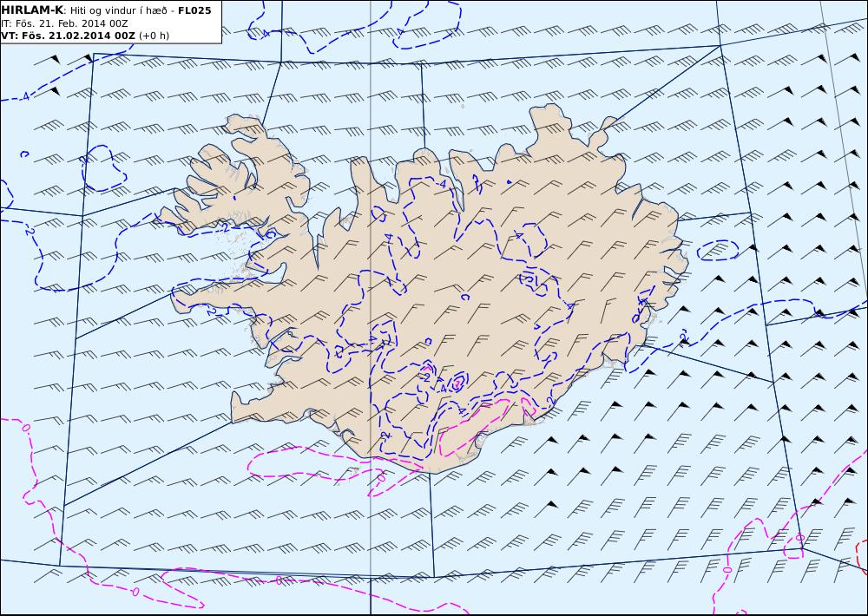
Task: Click the red dashed contour at the map edge
Action: pos(862,555)
